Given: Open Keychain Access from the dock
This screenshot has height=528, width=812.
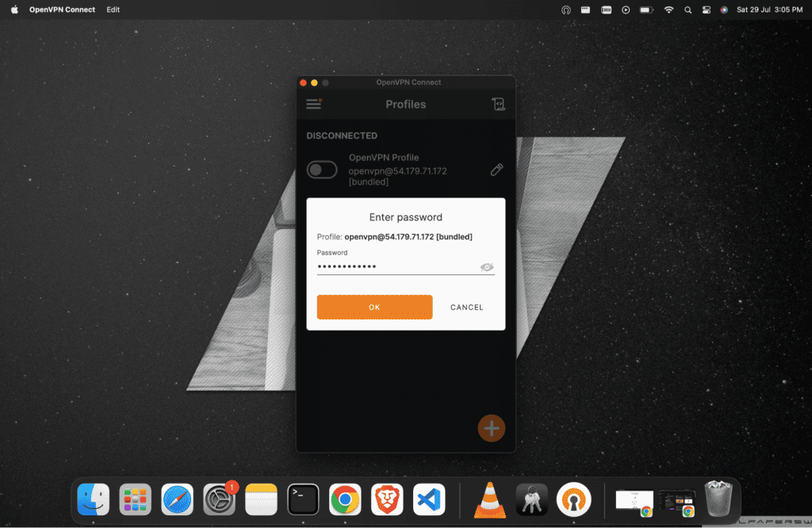Looking at the screenshot, I should click(x=531, y=499).
